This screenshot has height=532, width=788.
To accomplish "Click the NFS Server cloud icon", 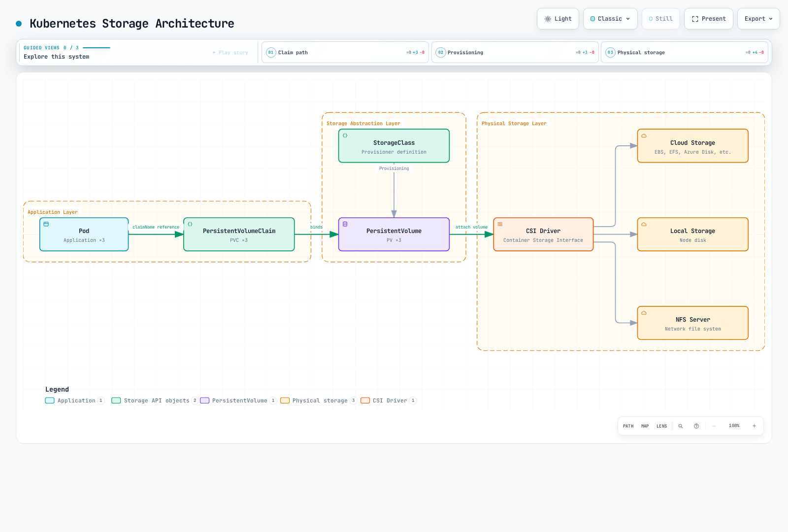I will (644, 313).
